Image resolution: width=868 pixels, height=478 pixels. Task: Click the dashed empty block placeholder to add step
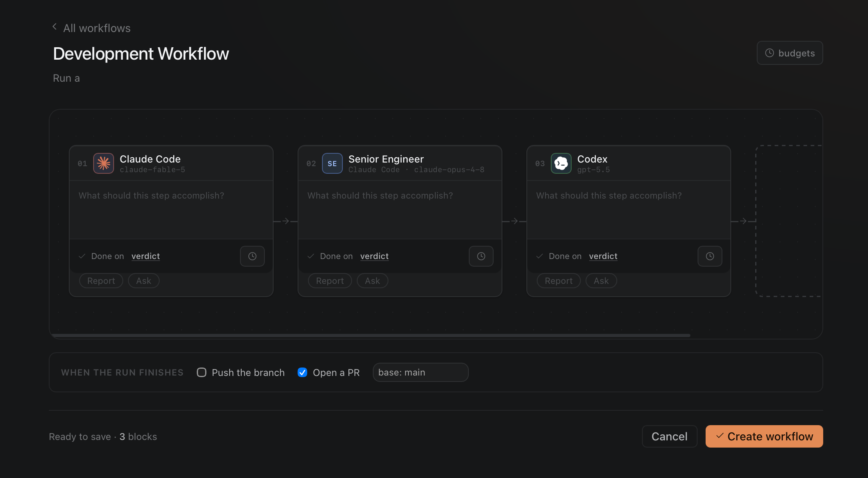coord(789,221)
